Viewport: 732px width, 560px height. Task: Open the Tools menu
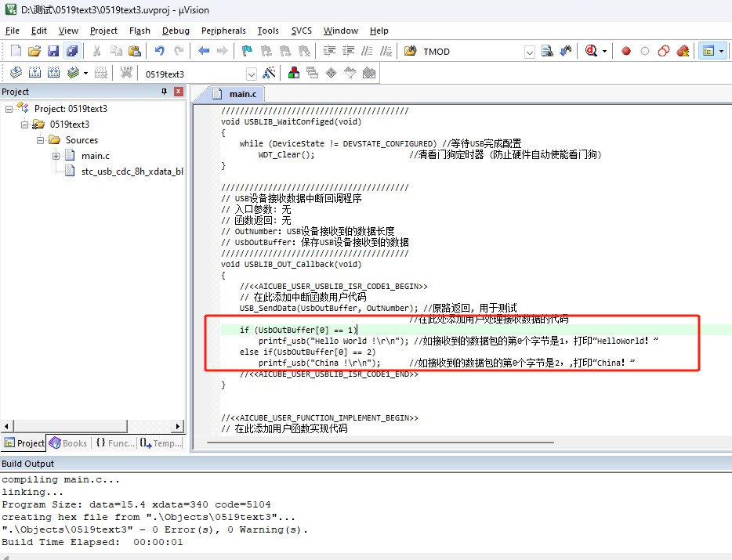point(268,31)
